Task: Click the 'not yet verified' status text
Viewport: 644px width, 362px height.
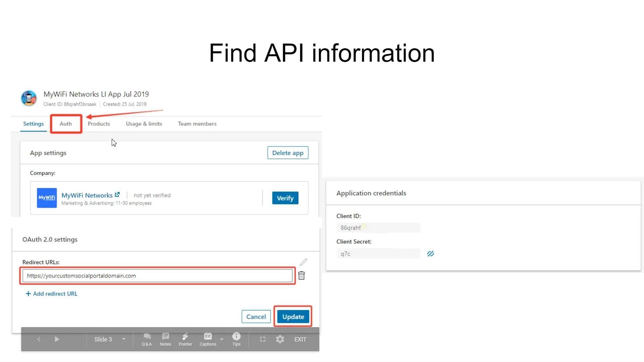Action: (152, 195)
